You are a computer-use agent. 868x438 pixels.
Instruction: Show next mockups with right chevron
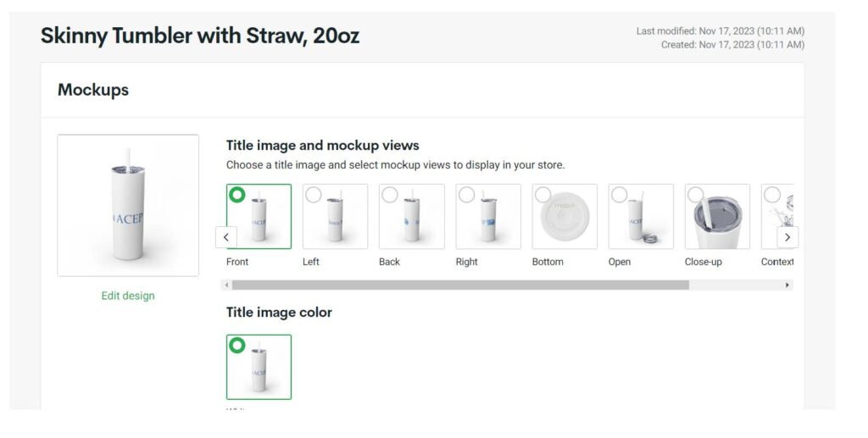(787, 237)
